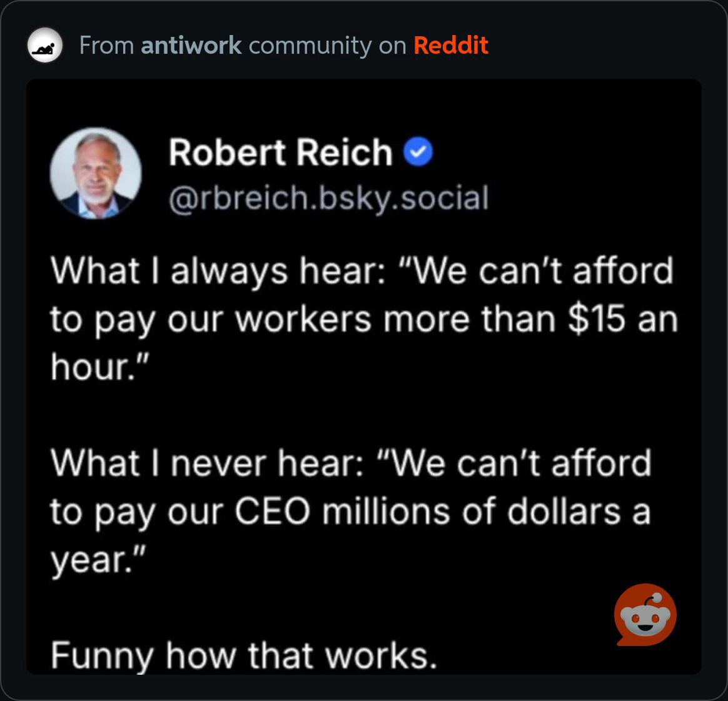Screen dimensions: 728x701
Task: Select the Robert Reich display name
Action: (280, 153)
